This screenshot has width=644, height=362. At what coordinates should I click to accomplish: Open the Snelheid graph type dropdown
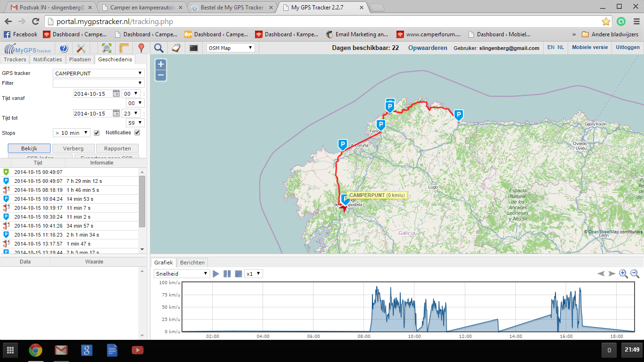coord(182,274)
